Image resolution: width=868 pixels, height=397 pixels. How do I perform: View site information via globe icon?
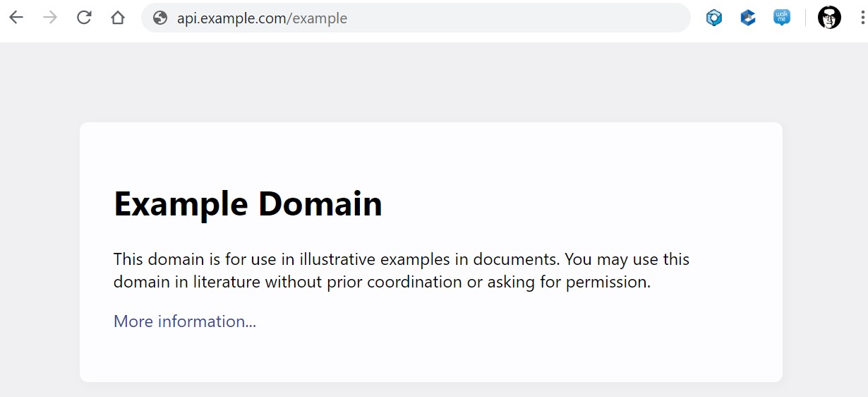coord(160,18)
